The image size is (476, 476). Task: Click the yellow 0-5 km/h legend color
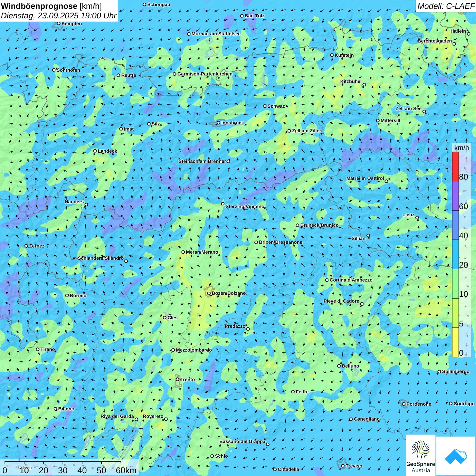pos(455,342)
